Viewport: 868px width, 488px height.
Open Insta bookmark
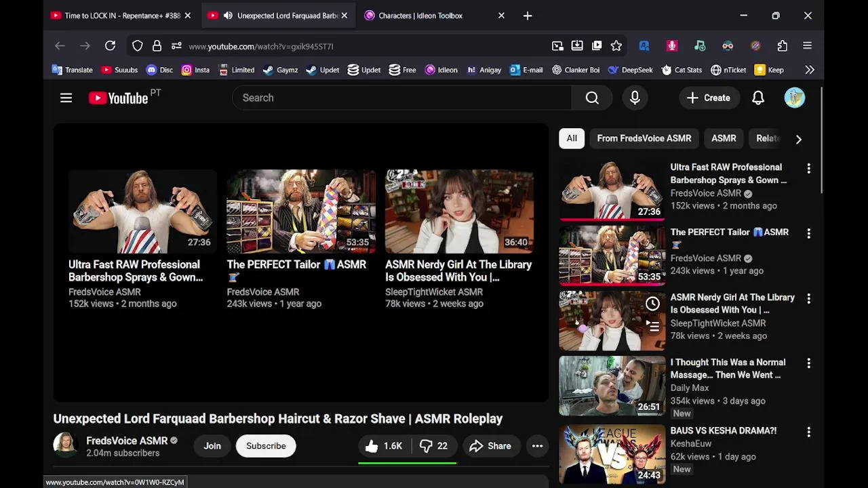coord(195,70)
